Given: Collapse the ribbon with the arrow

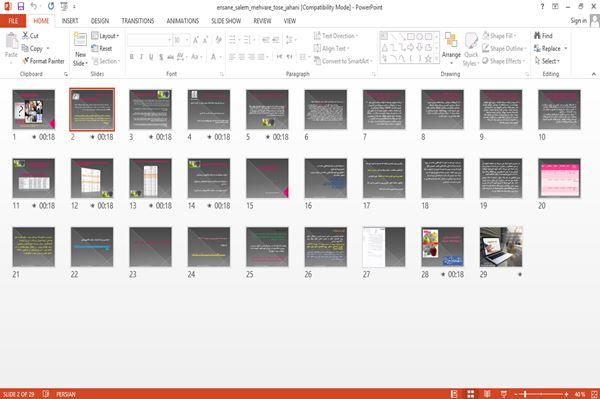Looking at the screenshot, I should click(594, 74).
